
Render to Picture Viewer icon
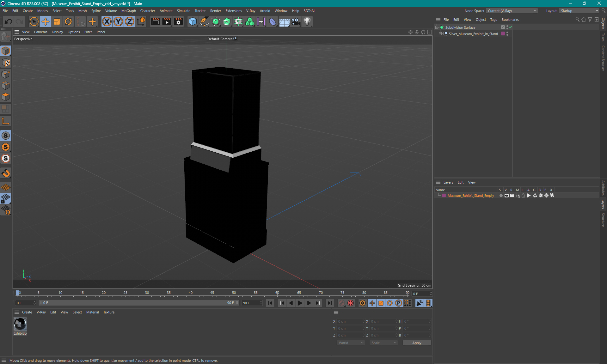(x=167, y=21)
